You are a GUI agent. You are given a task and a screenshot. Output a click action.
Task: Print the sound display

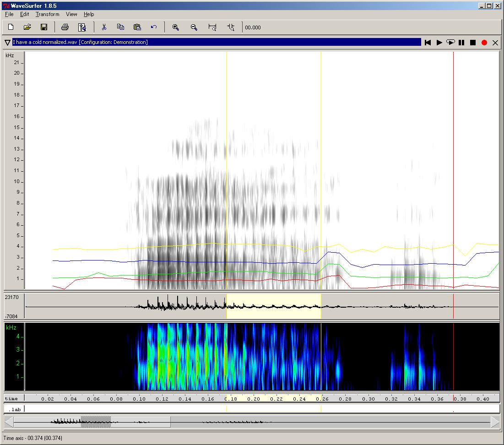65,27
